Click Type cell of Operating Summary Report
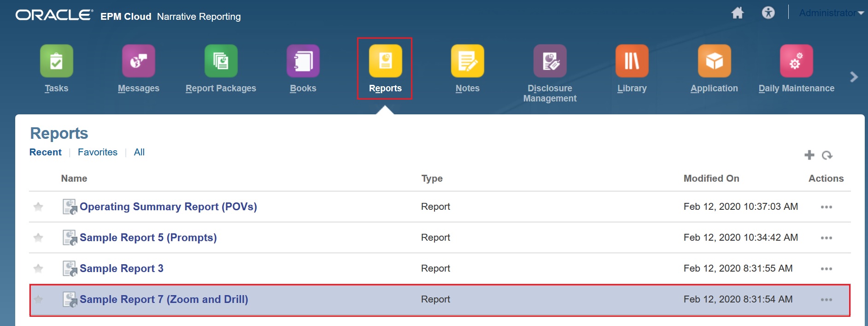This screenshot has height=326, width=868. pos(435,207)
